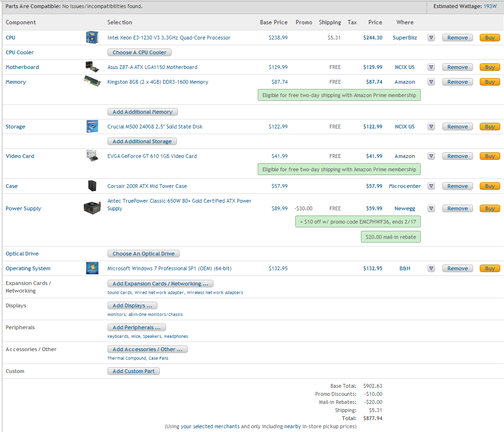This screenshot has height=432, width=504.
Task: Remove the Asus Z87-A motherboard
Action: pos(457,67)
